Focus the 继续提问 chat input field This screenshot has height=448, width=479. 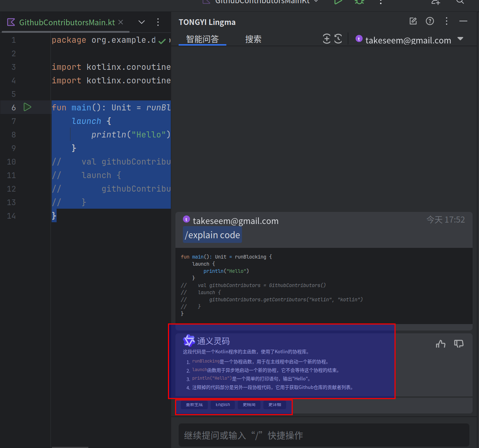pos(324,435)
